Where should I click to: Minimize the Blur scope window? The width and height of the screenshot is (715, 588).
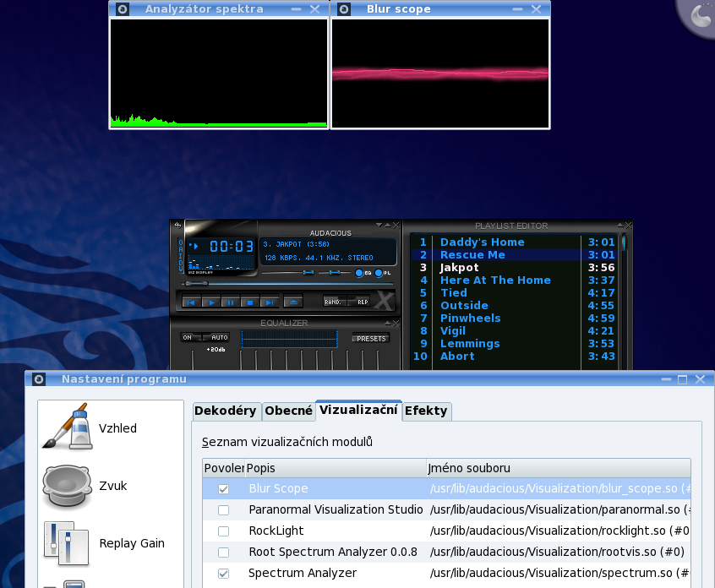click(517, 9)
